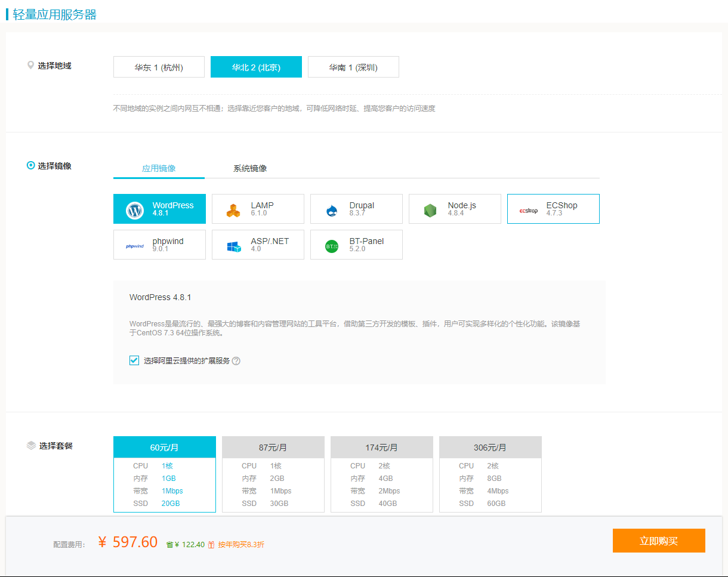Choose the 60元/月 plan
This screenshot has height=577, width=728.
pos(165,474)
